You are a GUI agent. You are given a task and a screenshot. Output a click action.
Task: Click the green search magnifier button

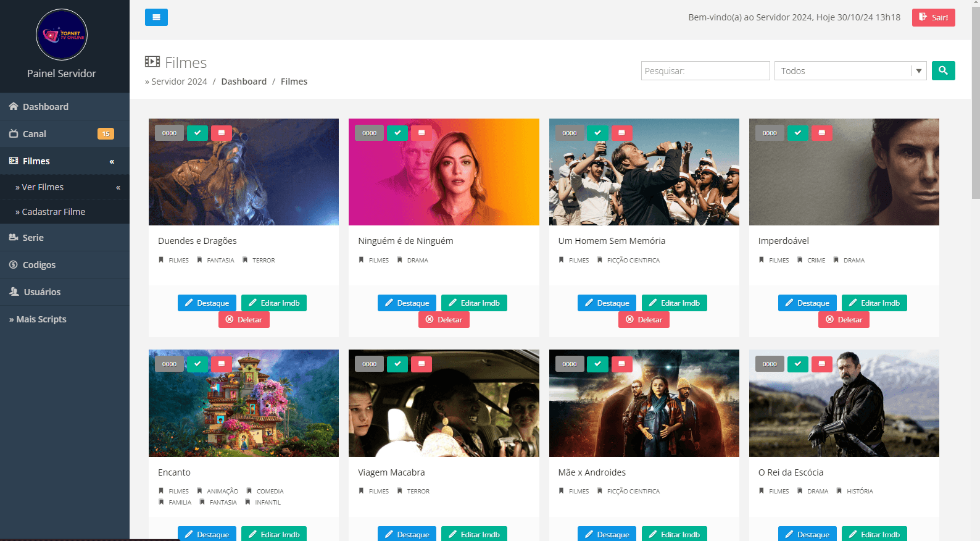(x=943, y=70)
